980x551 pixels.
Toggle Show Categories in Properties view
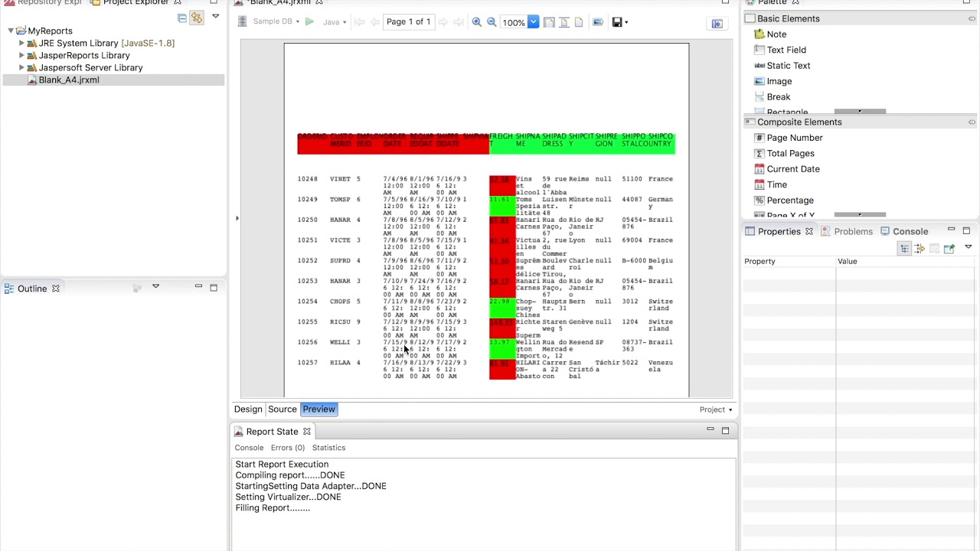905,249
